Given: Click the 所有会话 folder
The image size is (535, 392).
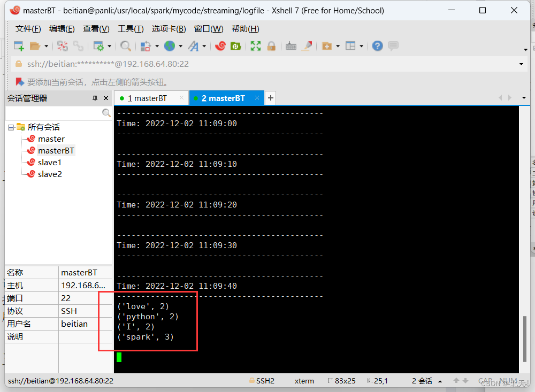Looking at the screenshot, I should 43,127.
